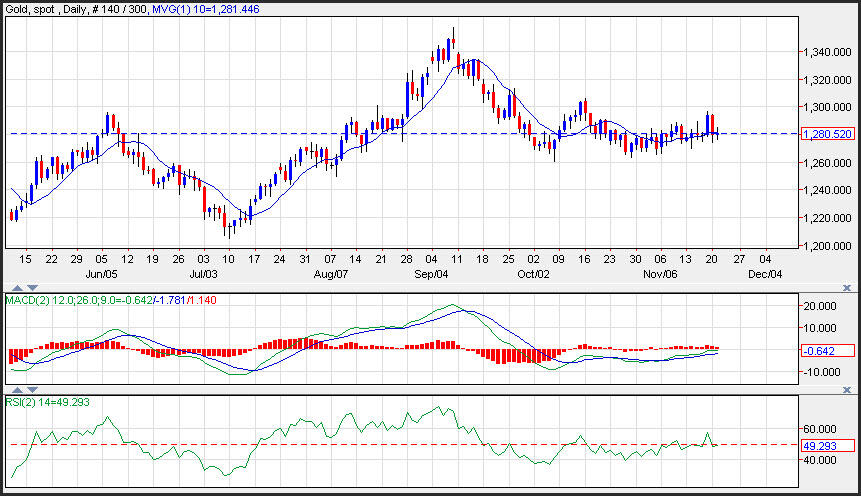Click the 1,340.000 price axis label

click(829, 51)
